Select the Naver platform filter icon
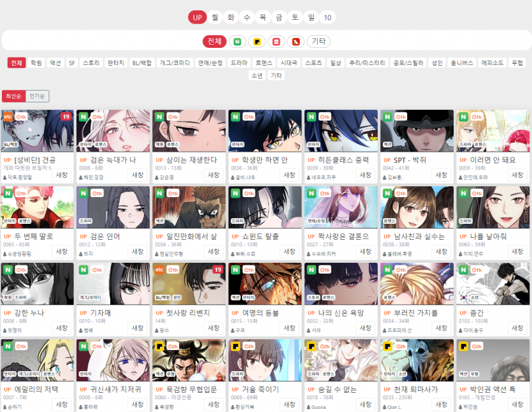 pos(238,41)
